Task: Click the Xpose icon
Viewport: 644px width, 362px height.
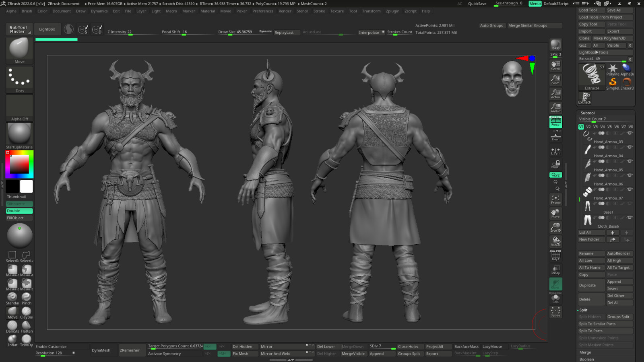Action: (x=555, y=312)
